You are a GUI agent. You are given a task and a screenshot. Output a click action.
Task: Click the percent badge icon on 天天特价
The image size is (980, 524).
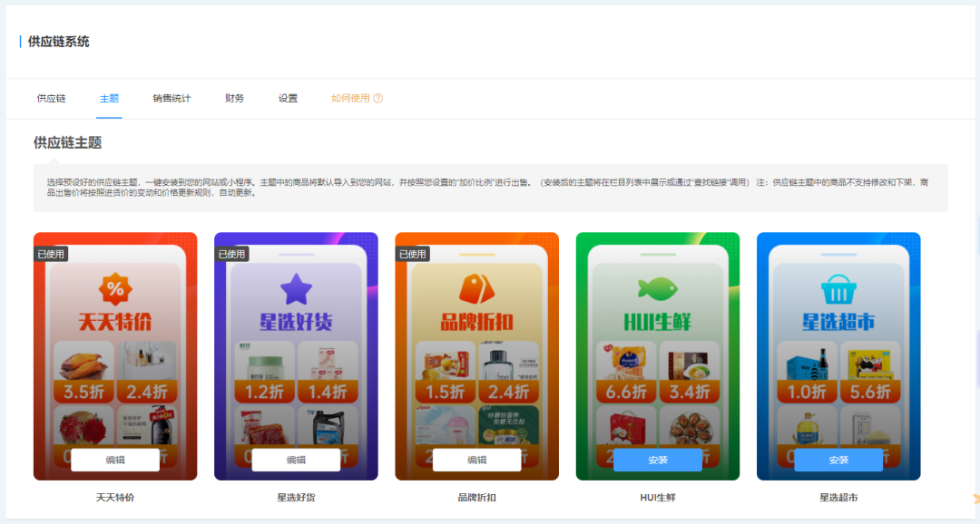coord(115,289)
